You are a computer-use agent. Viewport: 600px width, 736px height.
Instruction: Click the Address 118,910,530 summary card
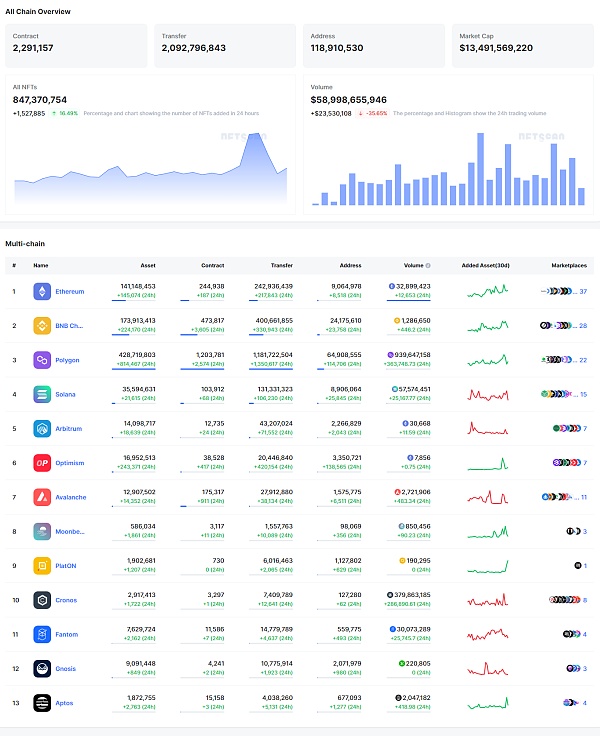(x=374, y=46)
